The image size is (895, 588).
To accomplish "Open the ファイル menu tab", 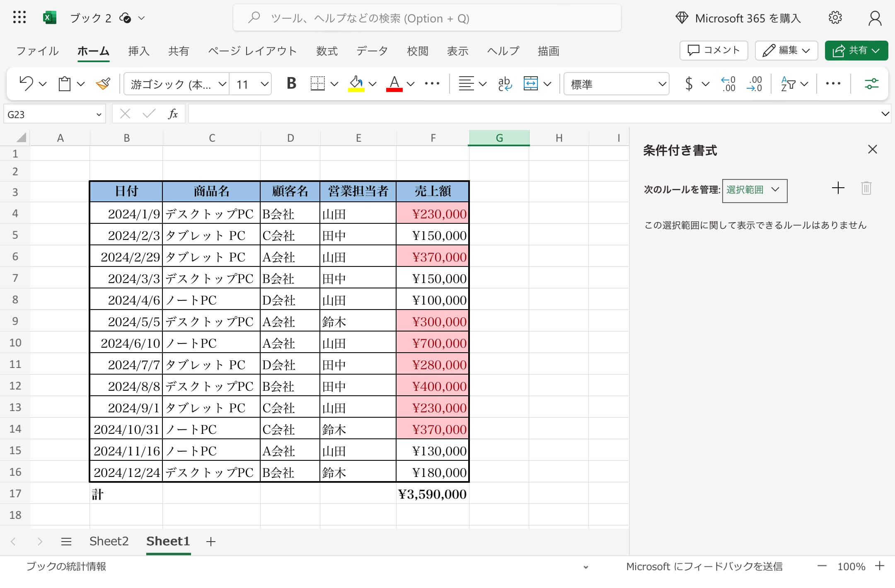I will coord(37,51).
